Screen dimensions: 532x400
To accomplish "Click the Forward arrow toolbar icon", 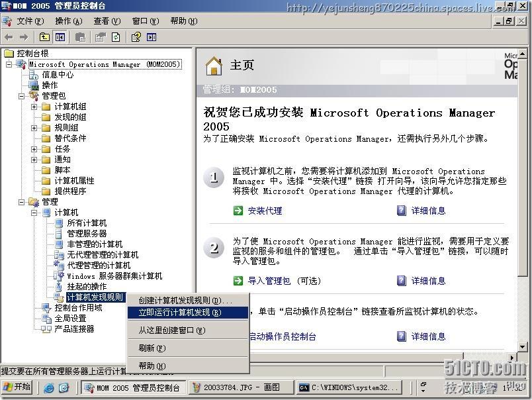I will pos(24,37).
